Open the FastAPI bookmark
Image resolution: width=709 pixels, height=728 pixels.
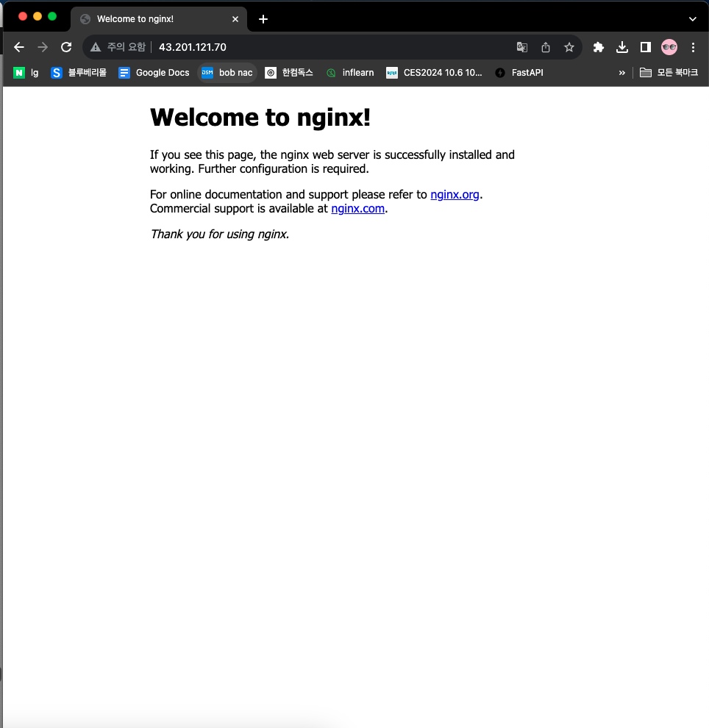point(519,72)
